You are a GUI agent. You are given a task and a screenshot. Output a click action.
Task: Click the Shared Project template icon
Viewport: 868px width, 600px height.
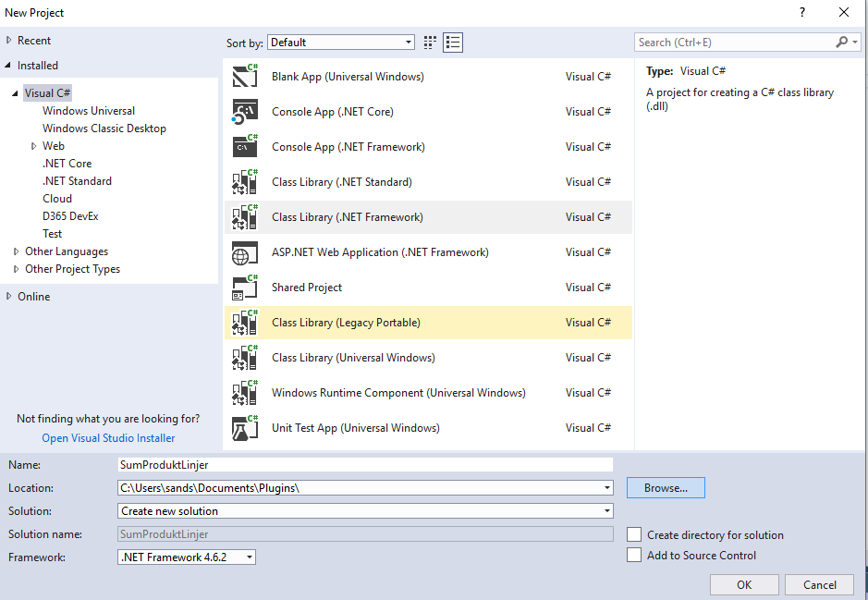[x=245, y=288]
